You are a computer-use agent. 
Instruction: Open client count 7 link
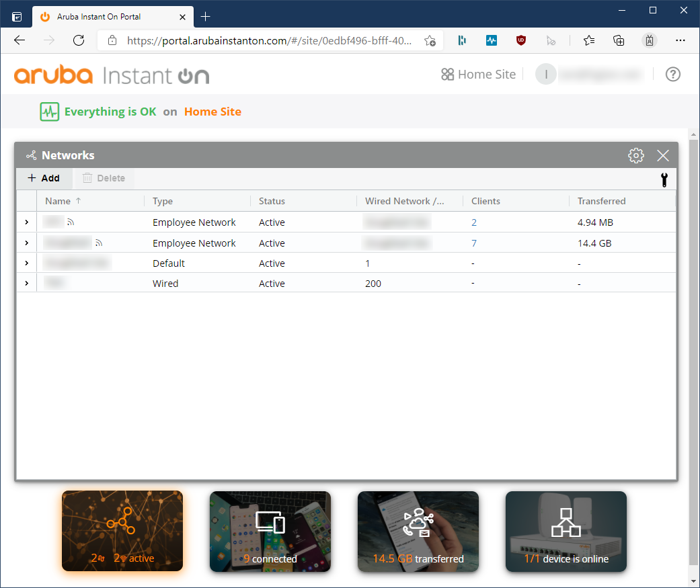(473, 243)
